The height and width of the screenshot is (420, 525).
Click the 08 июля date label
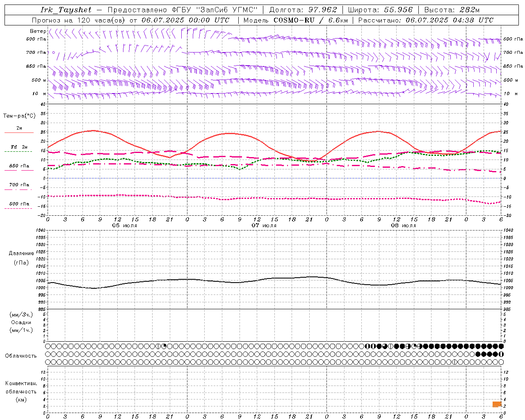[404, 226]
